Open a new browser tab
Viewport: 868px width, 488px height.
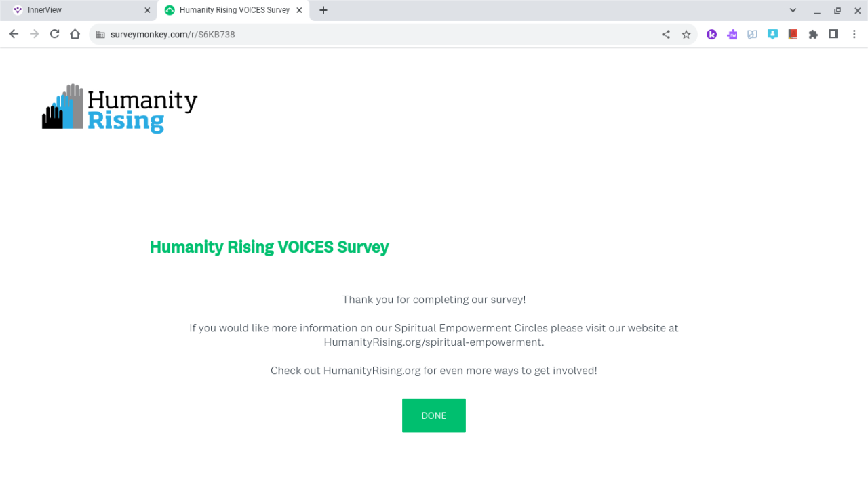323,10
